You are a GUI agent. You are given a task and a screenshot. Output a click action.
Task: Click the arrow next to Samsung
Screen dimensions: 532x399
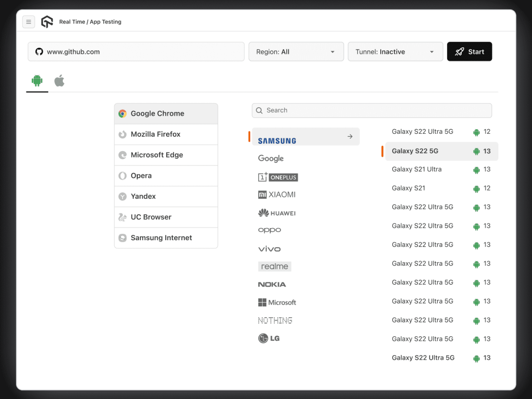(350, 136)
